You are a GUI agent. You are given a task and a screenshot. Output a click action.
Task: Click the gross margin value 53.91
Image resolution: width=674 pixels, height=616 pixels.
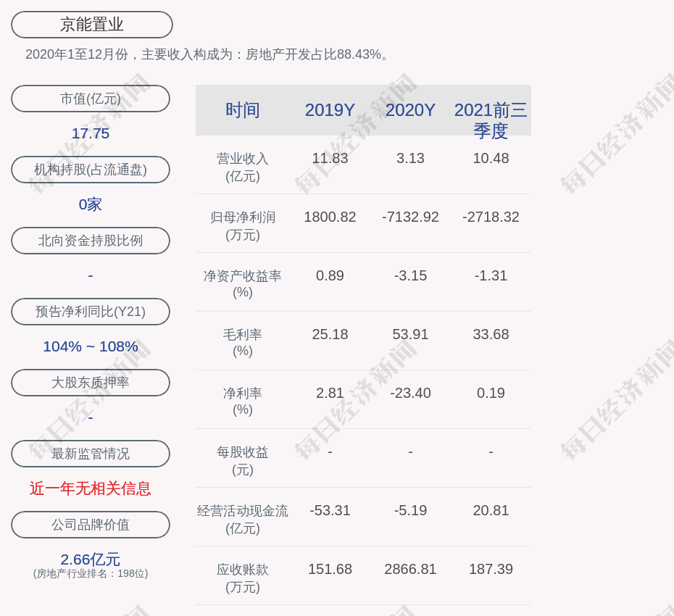[410, 334]
